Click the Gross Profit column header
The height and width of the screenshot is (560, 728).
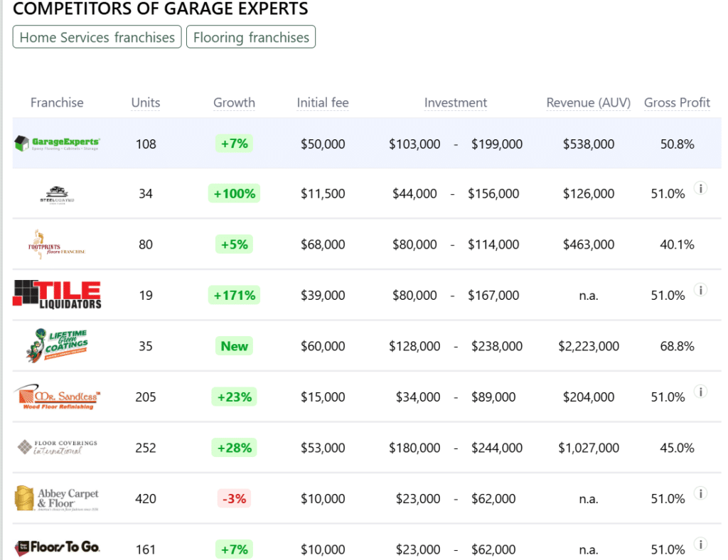pos(677,102)
